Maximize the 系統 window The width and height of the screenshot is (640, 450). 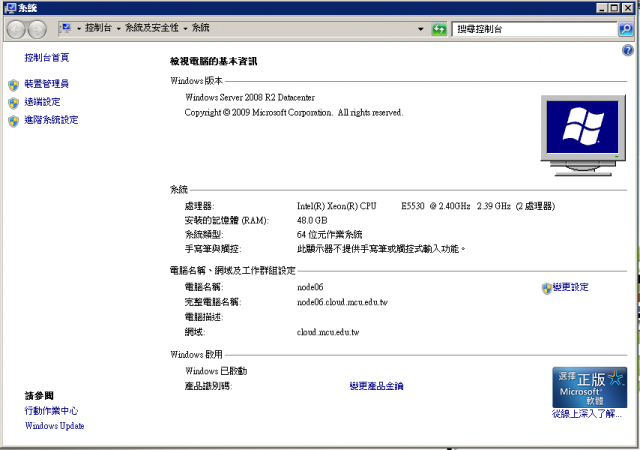coord(614,8)
